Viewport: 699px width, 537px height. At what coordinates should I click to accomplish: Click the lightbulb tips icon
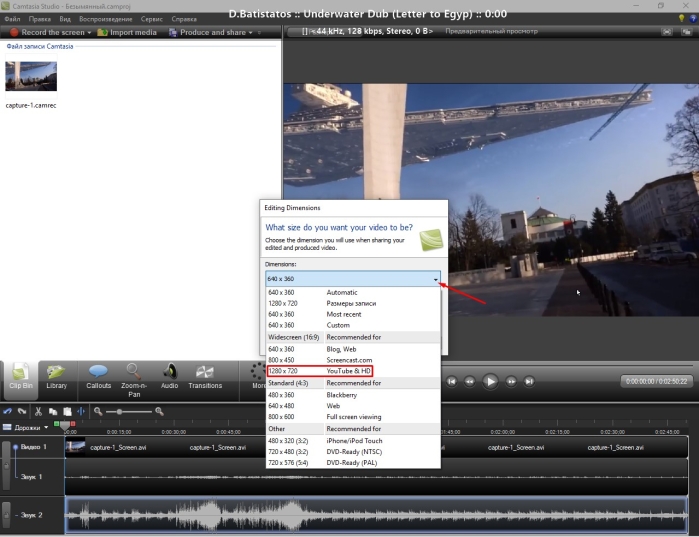pos(681,18)
